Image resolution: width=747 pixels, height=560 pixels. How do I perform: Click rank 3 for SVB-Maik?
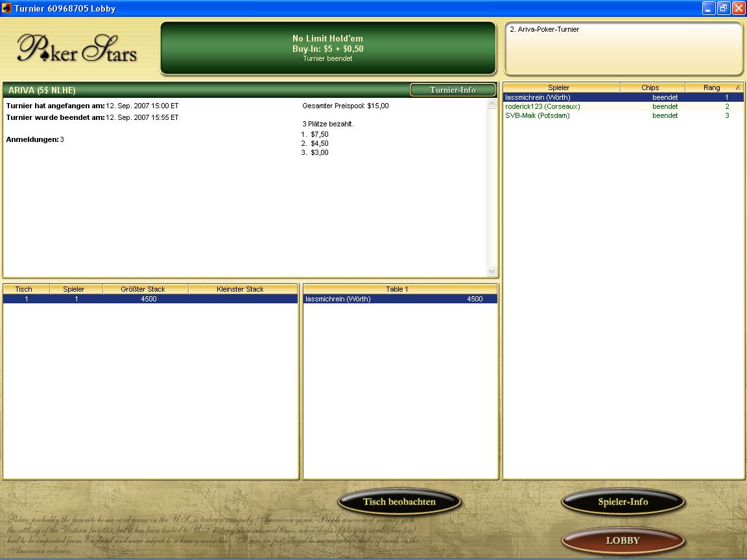727,115
